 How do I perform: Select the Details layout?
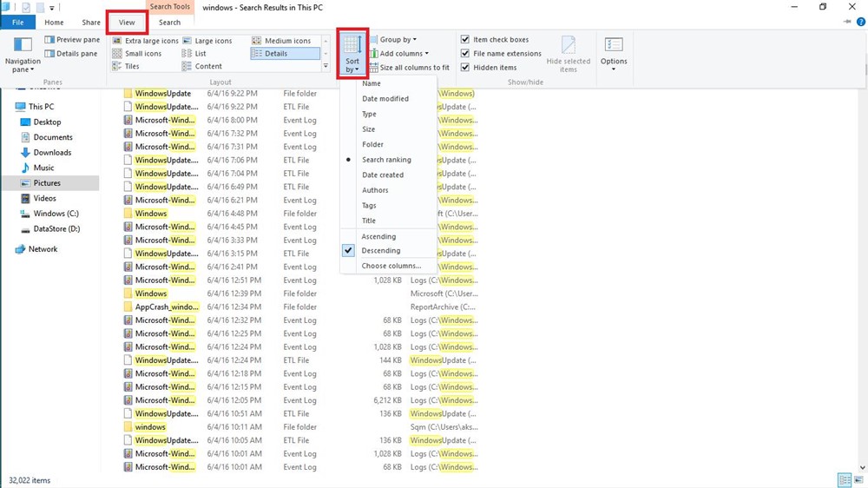click(x=285, y=54)
